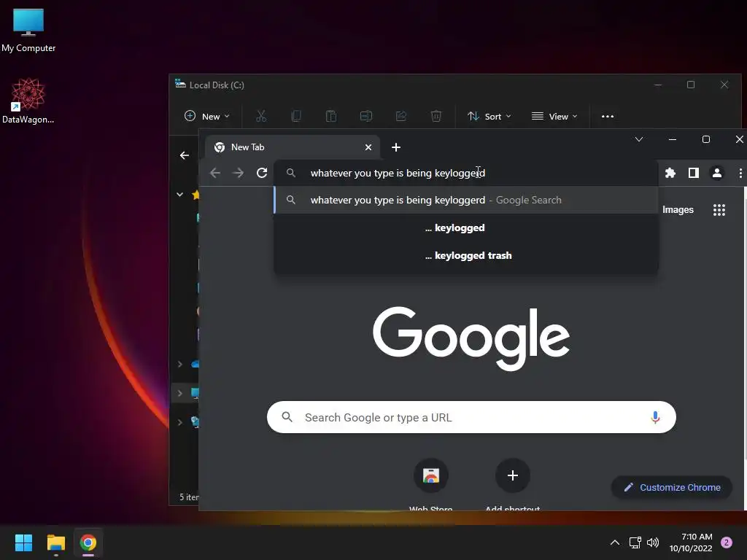
Task: Open a new Chrome tab with plus
Action: point(396,147)
